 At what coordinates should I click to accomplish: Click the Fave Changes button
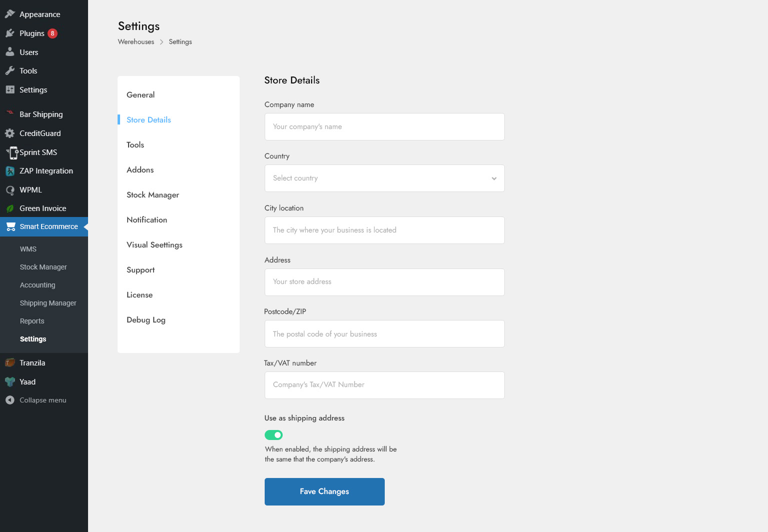click(x=324, y=491)
